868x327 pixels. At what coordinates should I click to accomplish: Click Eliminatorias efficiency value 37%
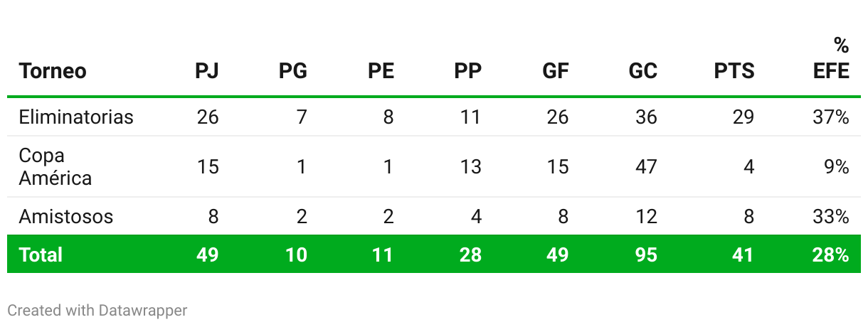(831, 117)
